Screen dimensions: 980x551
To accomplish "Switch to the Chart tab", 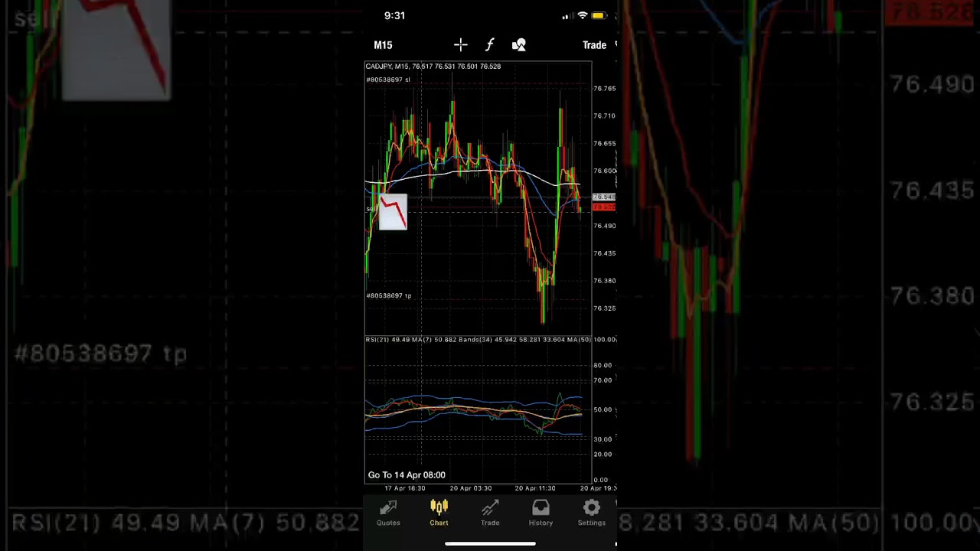I will (x=439, y=513).
